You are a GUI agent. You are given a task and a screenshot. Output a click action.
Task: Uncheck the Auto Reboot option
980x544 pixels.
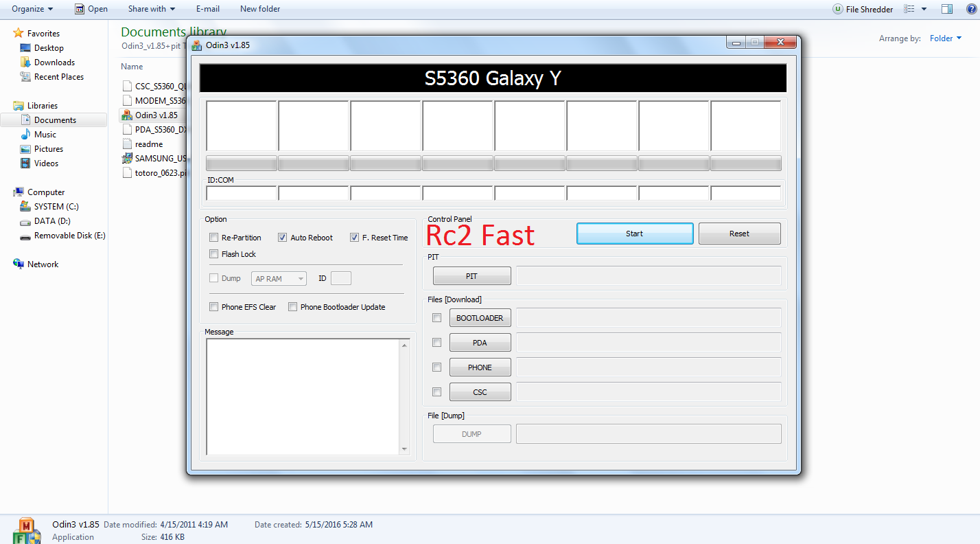pos(282,238)
